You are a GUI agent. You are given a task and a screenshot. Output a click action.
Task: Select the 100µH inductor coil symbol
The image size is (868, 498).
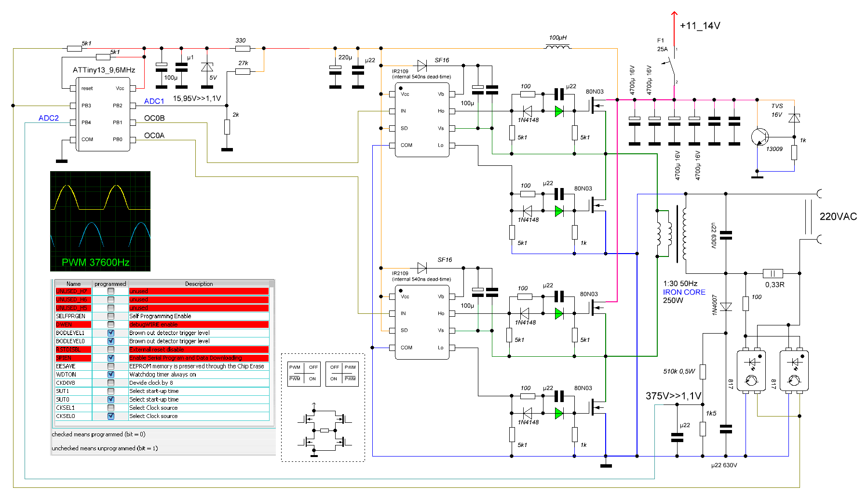[x=557, y=46]
